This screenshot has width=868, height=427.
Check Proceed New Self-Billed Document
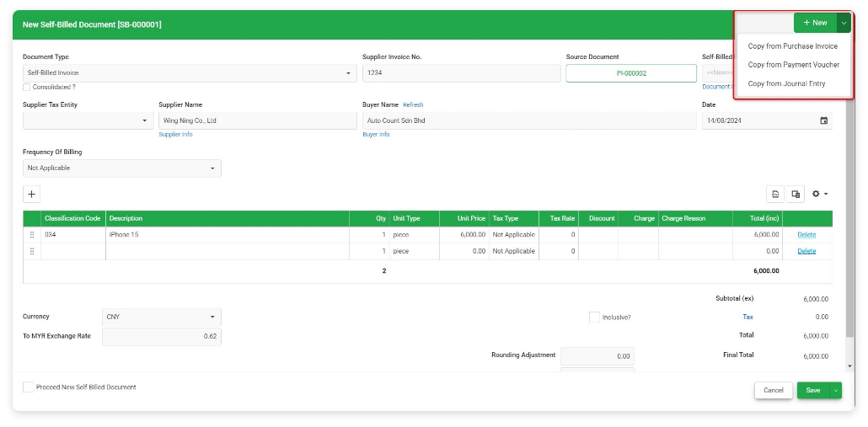[29, 387]
